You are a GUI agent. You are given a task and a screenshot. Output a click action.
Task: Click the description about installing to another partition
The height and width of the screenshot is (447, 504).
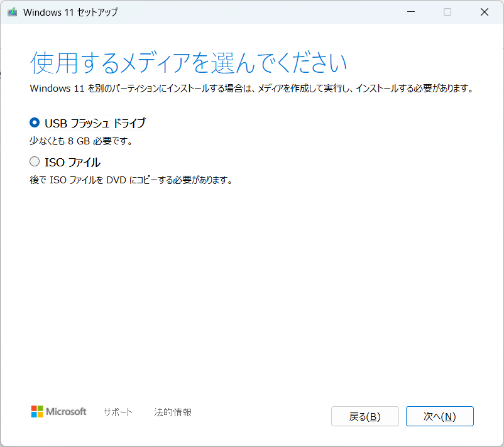coord(252,89)
